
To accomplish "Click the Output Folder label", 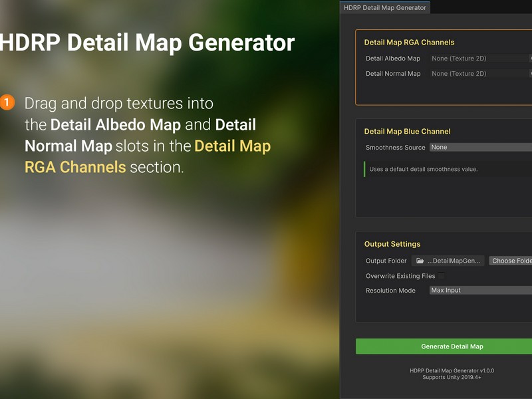I will pos(386,261).
